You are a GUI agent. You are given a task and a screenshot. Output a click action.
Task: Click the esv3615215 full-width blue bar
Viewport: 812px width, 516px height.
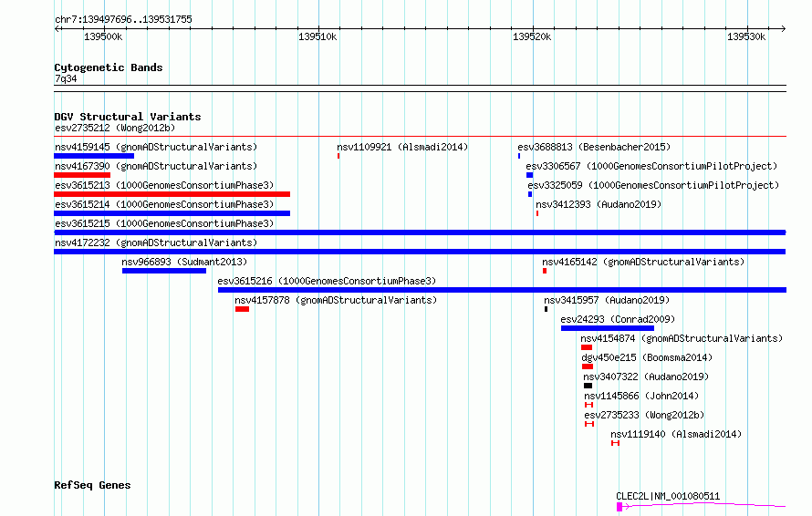420,232
